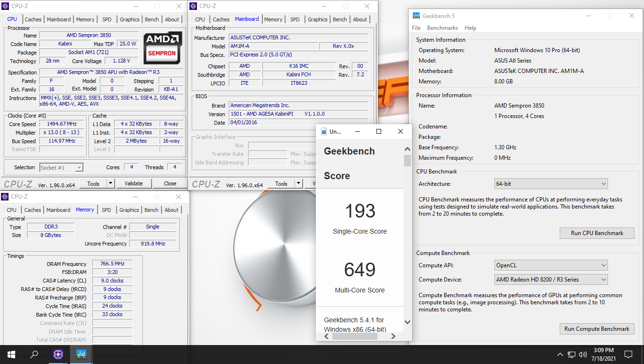Open Mainboard tab in CPU window
The width and height of the screenshot is (644, 364).
coord(59,19)
